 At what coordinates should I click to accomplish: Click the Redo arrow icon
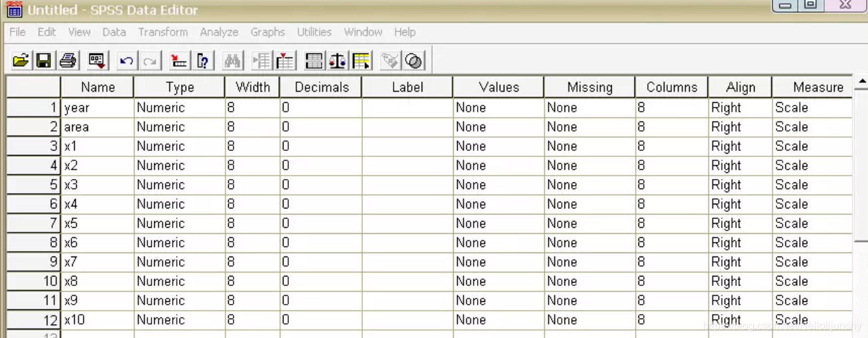pyautogui.click(x=150, y=61)
